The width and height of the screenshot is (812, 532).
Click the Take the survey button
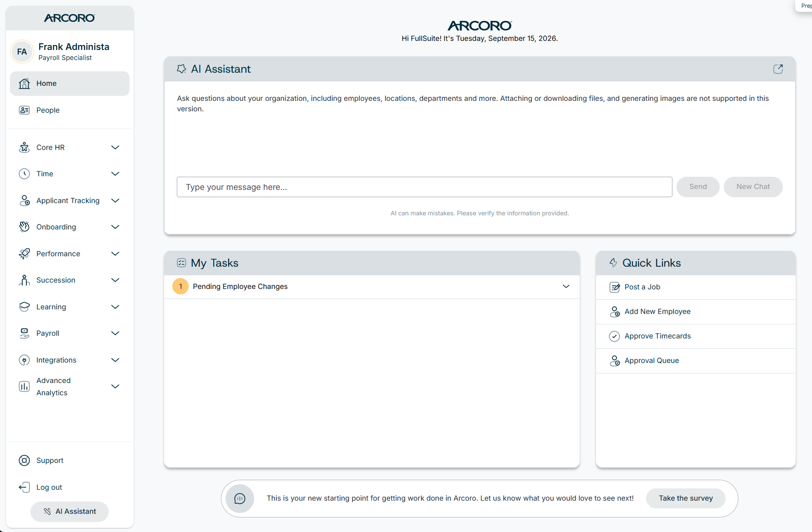686,498
